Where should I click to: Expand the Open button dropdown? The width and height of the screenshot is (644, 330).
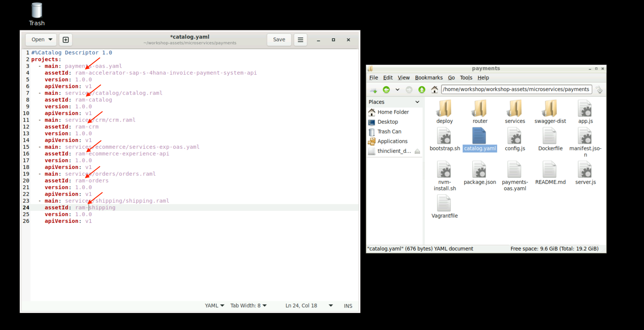(50, 40)
